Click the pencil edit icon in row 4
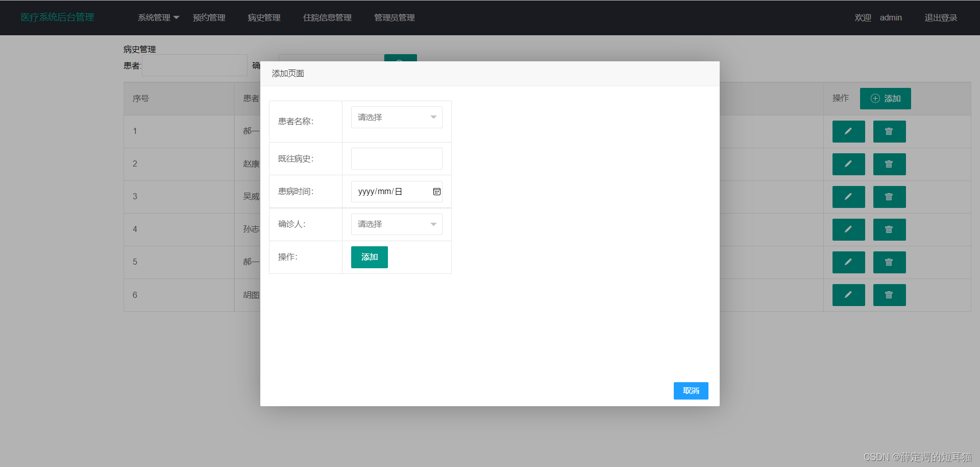The width and height of the screenshot is (980, 467). click(x=848, y=229)
